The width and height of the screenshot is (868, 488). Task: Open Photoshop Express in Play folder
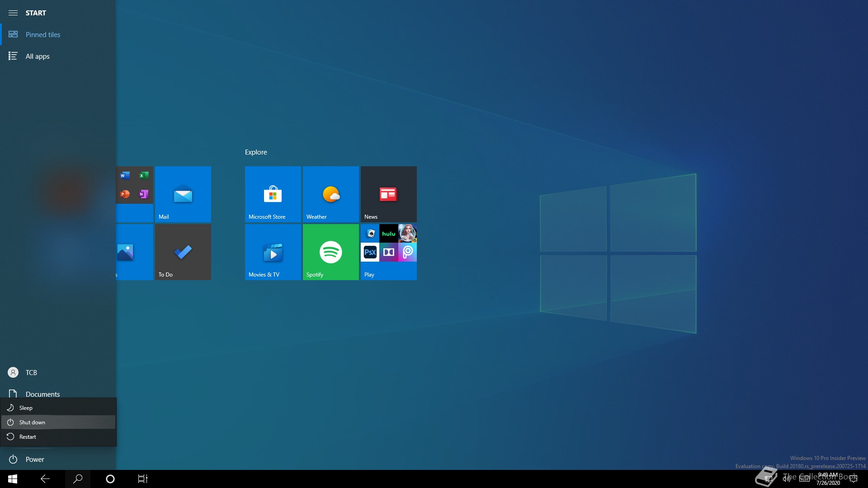[x=370, y=252]
